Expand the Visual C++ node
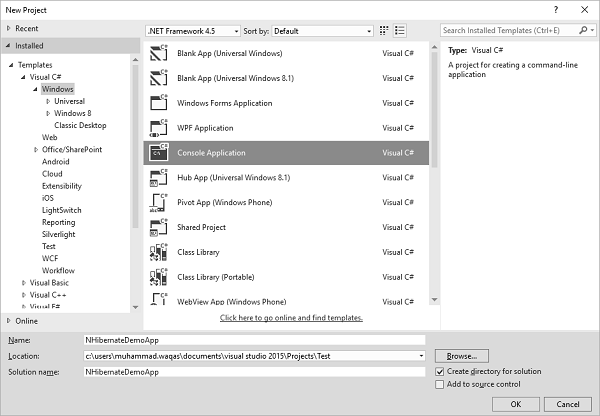 pos(24,295)
